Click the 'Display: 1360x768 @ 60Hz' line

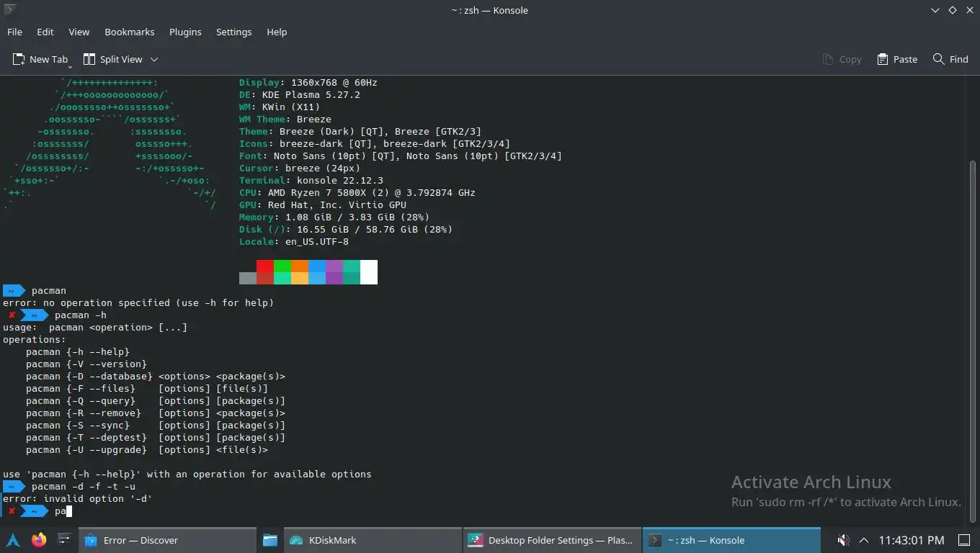tap(308, 82)
